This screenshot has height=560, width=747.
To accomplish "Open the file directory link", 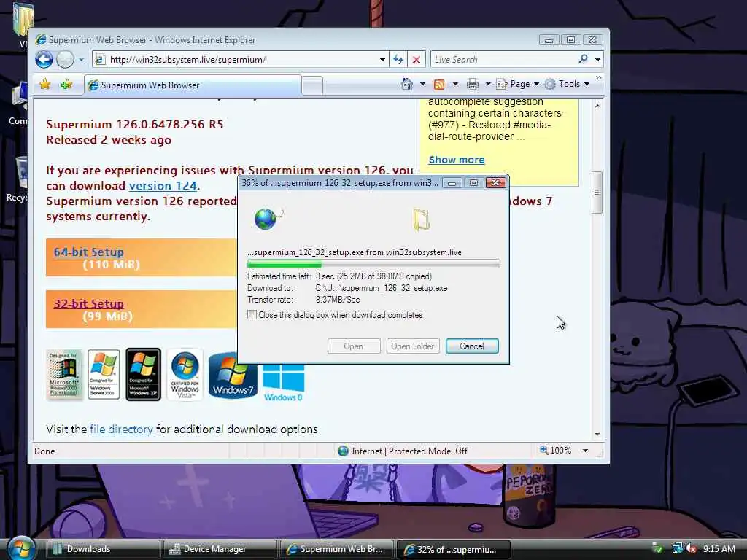I will [x=121, y=429].
